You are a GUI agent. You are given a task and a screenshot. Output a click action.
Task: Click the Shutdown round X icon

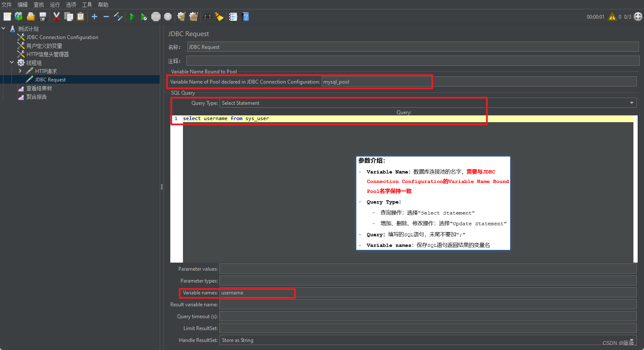168,17
